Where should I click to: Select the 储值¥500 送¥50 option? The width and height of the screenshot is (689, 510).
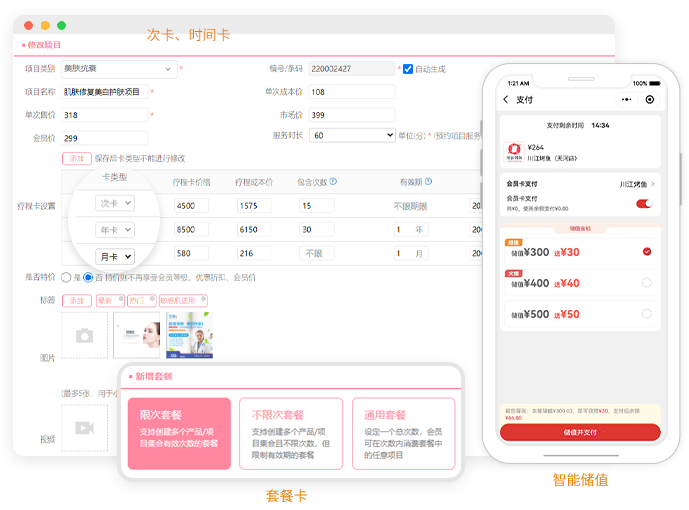tap(580, 314)
